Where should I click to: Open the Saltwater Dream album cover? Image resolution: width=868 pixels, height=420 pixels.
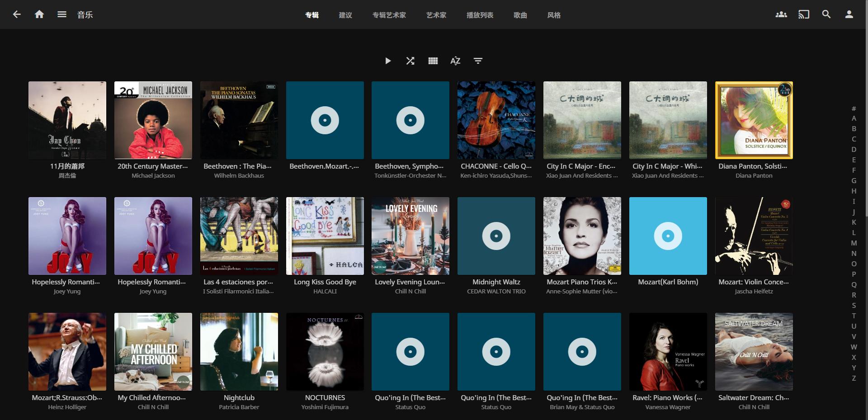tap(754, 352)
